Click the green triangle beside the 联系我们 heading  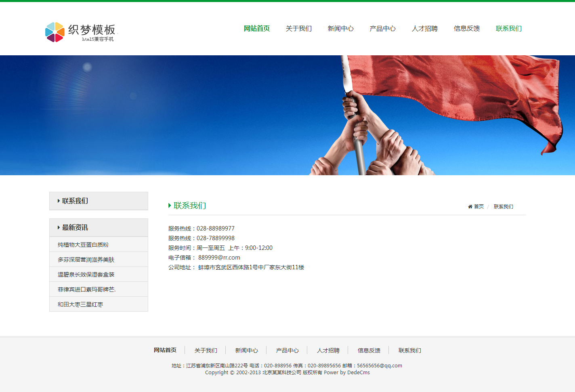tap(170, 205)
